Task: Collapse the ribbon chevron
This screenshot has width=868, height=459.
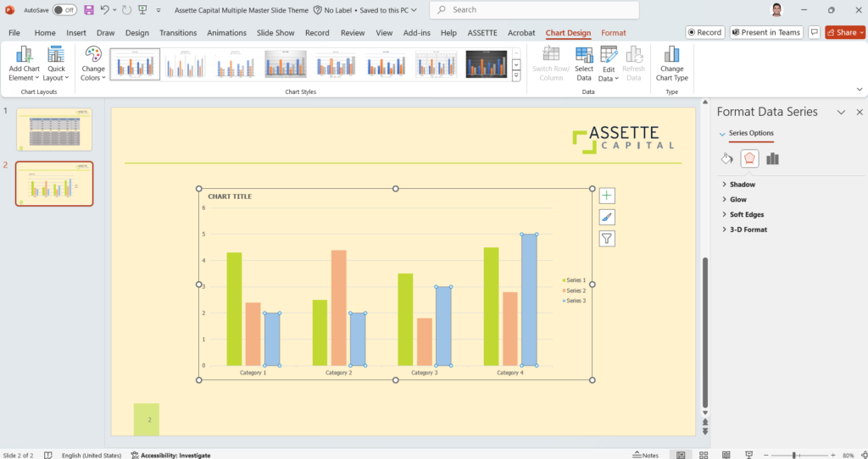Action: (860, 89)
